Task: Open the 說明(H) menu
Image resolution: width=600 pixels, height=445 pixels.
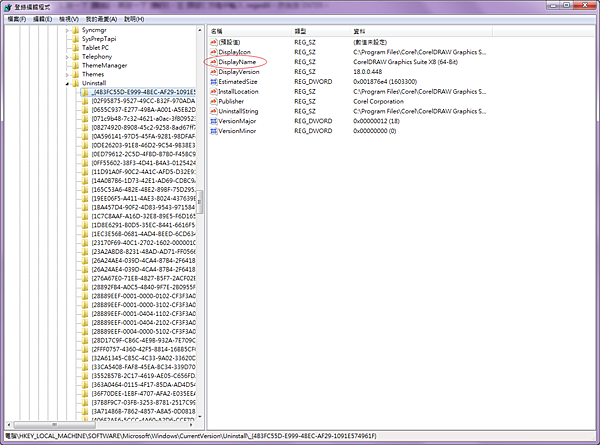Action: 134,19
